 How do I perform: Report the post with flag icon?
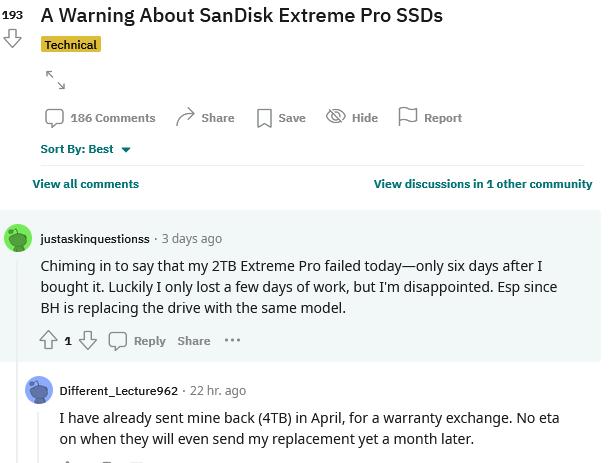point(430,118)
